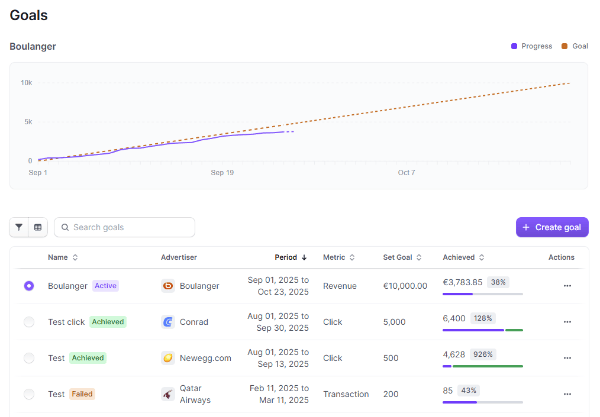The width and height of the screenshot is (600, 417).
Task: Sort table by Achieved column header
Action: (464, 257)
